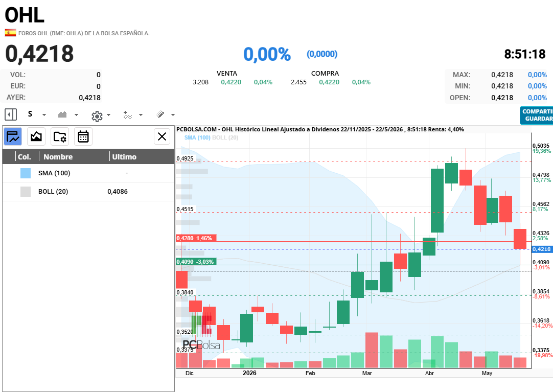Expand the dropdown arrow next to the gear
553x392 pixels.
(109, 115)
